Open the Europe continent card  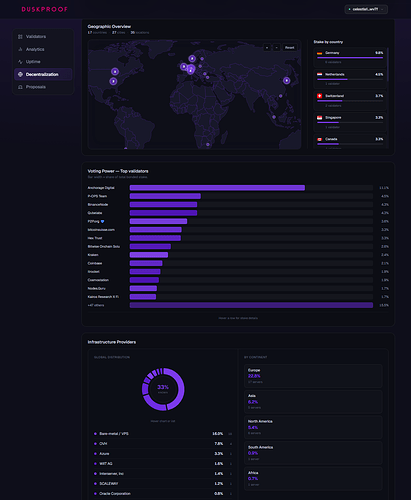(313, 376)
